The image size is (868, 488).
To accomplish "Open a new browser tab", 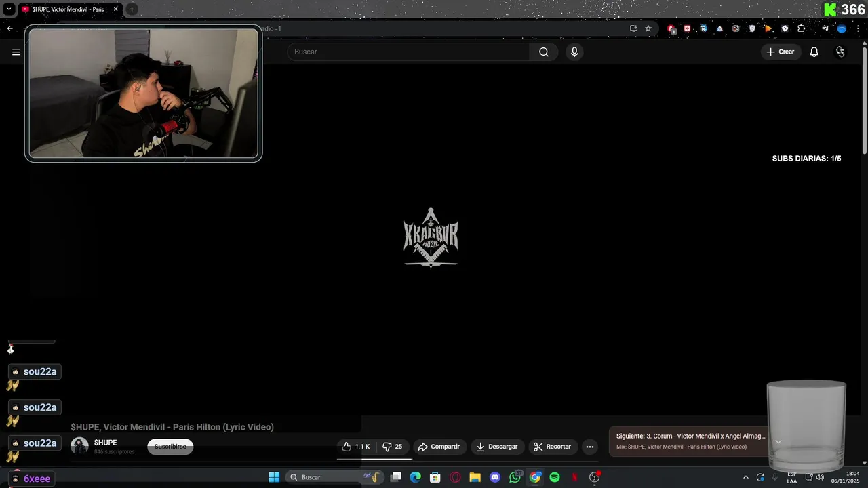I will [132, 9].
